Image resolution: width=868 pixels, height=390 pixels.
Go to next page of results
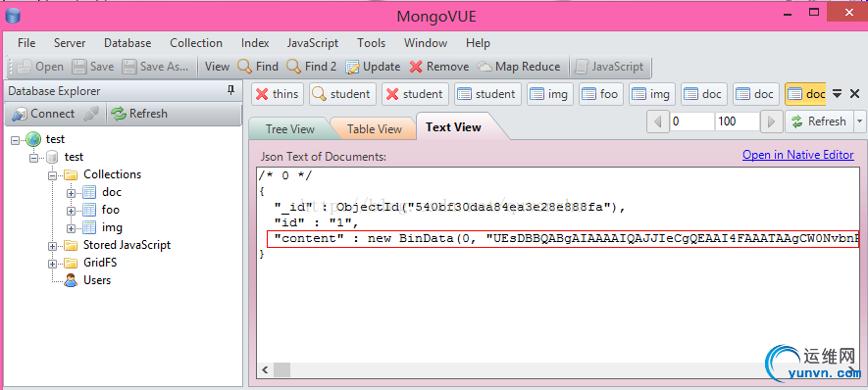point(771,122)
